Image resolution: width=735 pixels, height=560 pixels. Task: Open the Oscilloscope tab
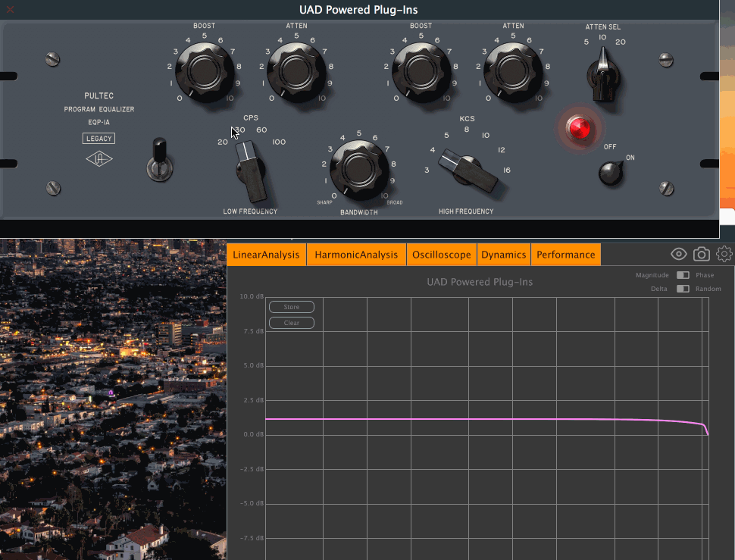pos(441,255)
